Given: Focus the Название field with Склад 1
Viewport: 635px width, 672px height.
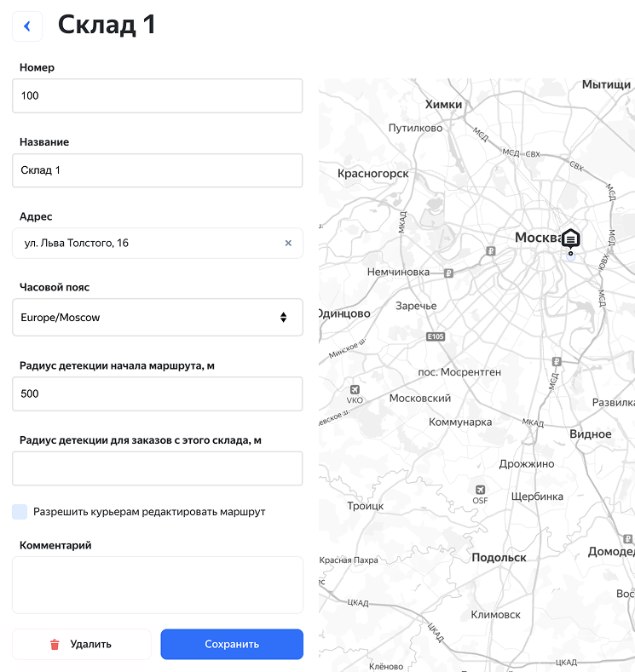Looking at the screenshot, I should point(158,170).
